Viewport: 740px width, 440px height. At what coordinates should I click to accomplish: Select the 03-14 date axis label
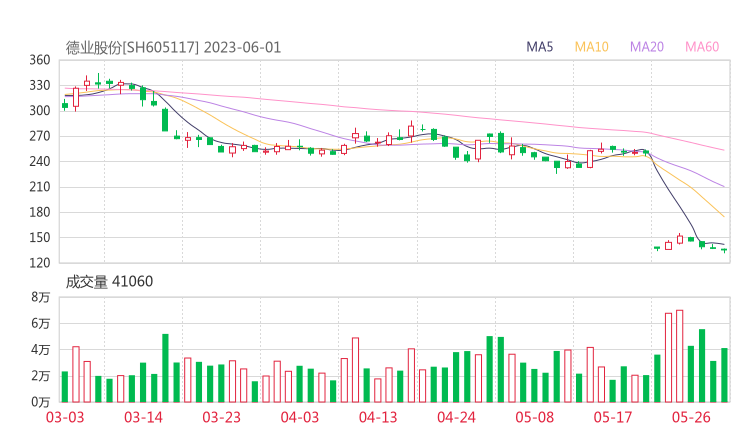pos(143,417)
